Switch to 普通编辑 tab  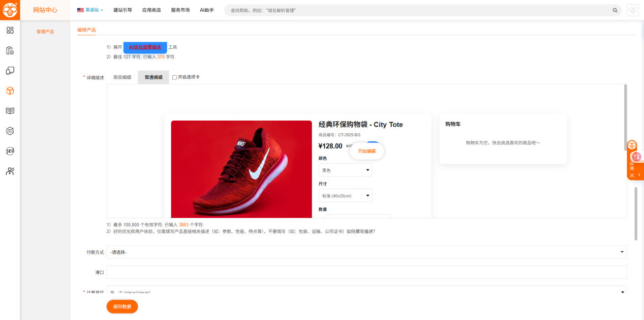point(154,77)
